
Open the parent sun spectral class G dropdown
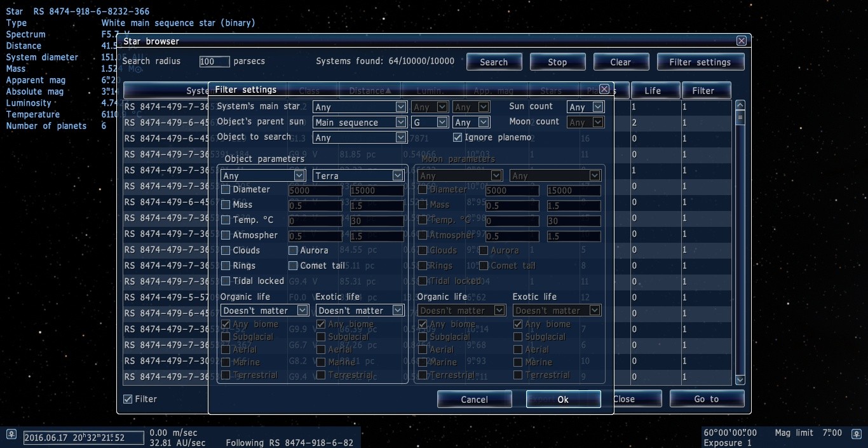coord(430,123)
